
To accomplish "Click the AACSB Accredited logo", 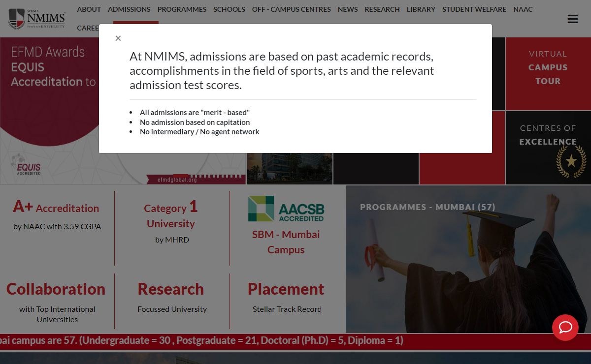I will 286,209.
